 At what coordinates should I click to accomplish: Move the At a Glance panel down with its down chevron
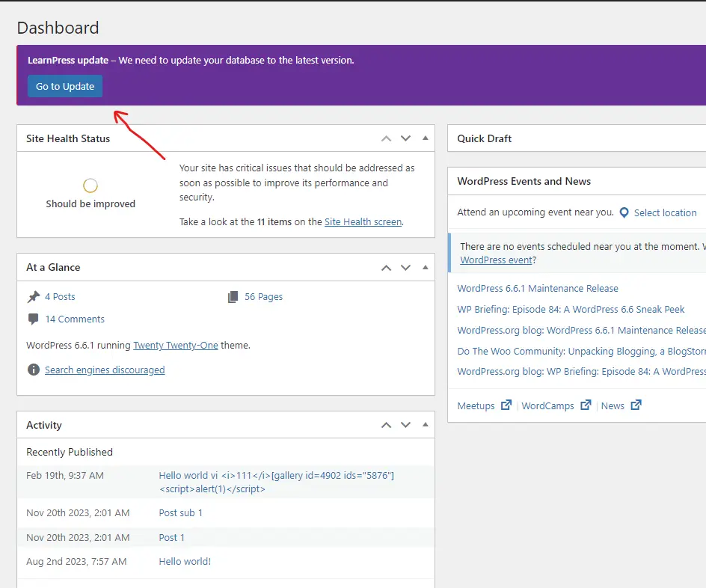(405, 266)
